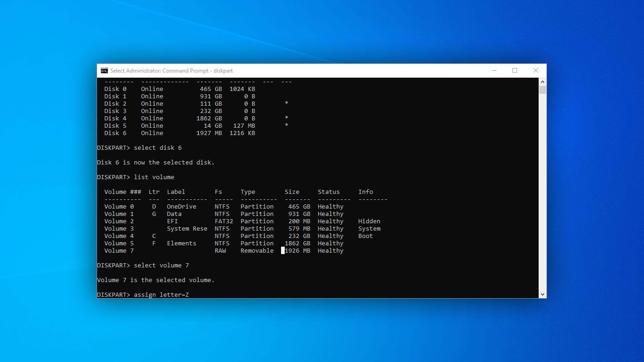Click the 'OneDrive' volume label
This screenshot has height=362, width=644.
(x=182, y=207)
